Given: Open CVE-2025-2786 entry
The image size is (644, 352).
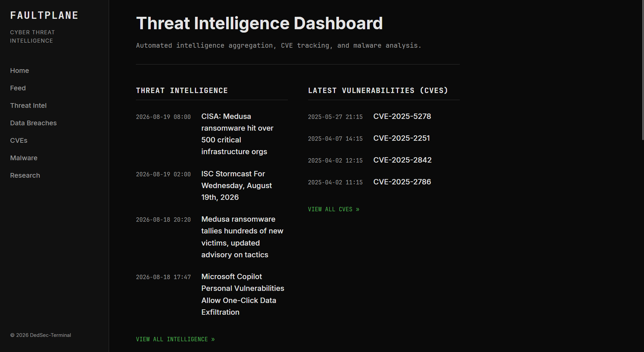Looking at the screenshot, I should pos(402,182).
